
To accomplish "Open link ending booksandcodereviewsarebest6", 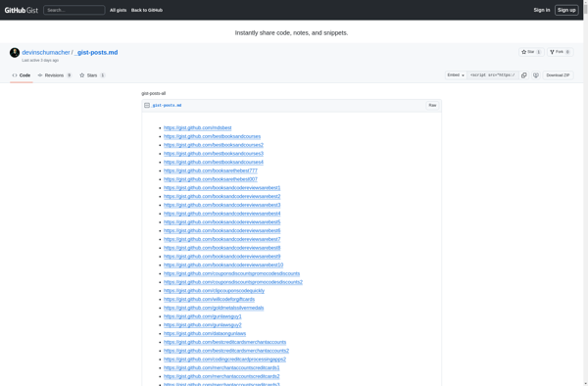I will [222, 231].
